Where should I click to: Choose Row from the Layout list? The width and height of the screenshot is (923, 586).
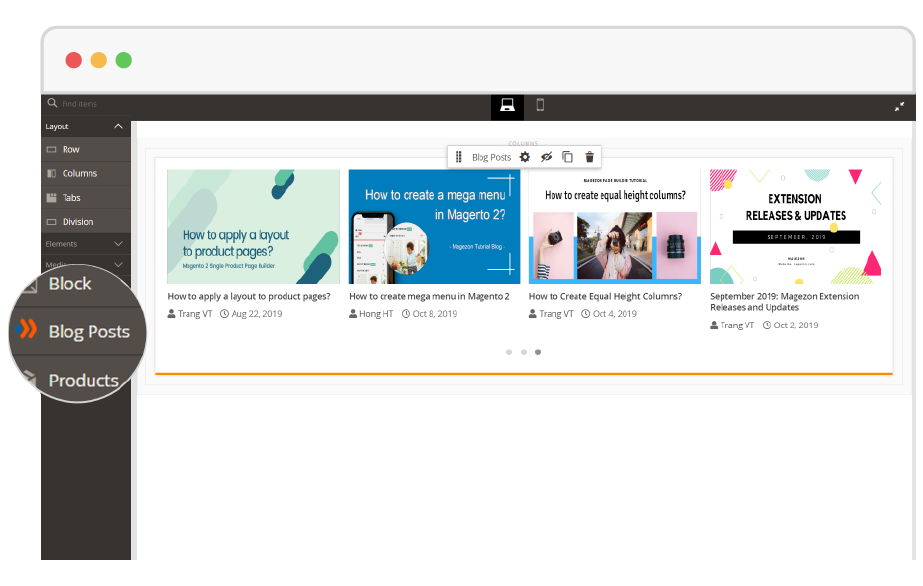tap(71, 150)
